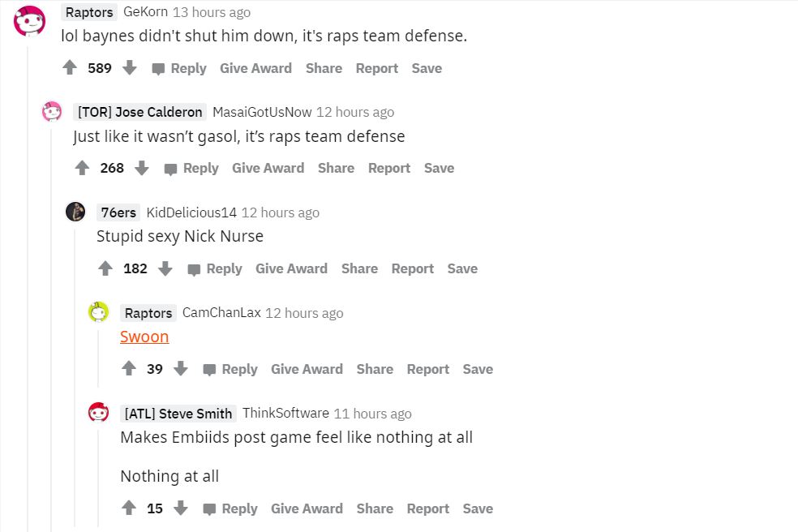
Task: Open GeKorn's user profile
Action: click(x=144, y=11)
